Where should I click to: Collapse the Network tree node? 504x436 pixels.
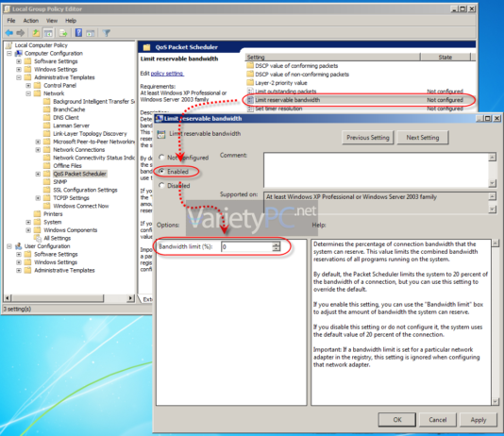click(x=28, y=93)
